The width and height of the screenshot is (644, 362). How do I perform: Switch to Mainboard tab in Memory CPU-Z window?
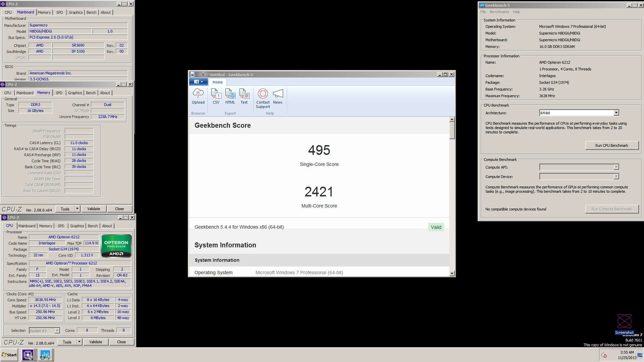point(25,93)
